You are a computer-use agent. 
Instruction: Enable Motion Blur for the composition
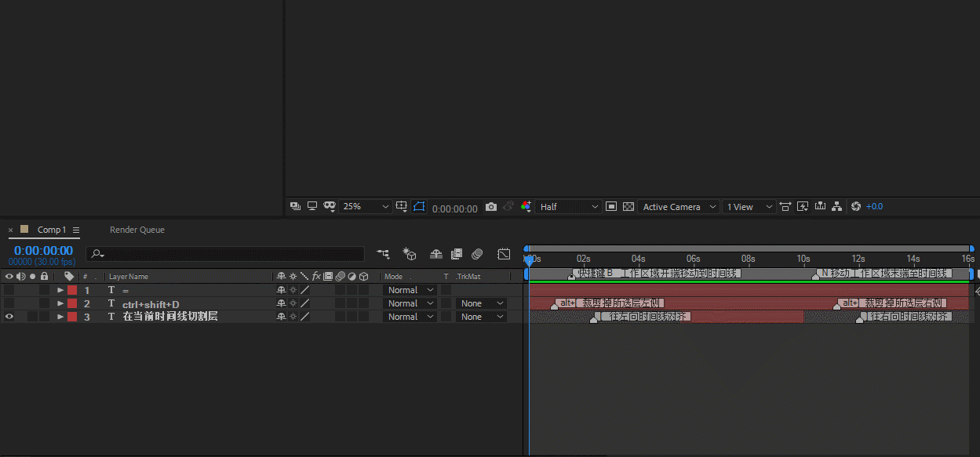tap(477, 254)
